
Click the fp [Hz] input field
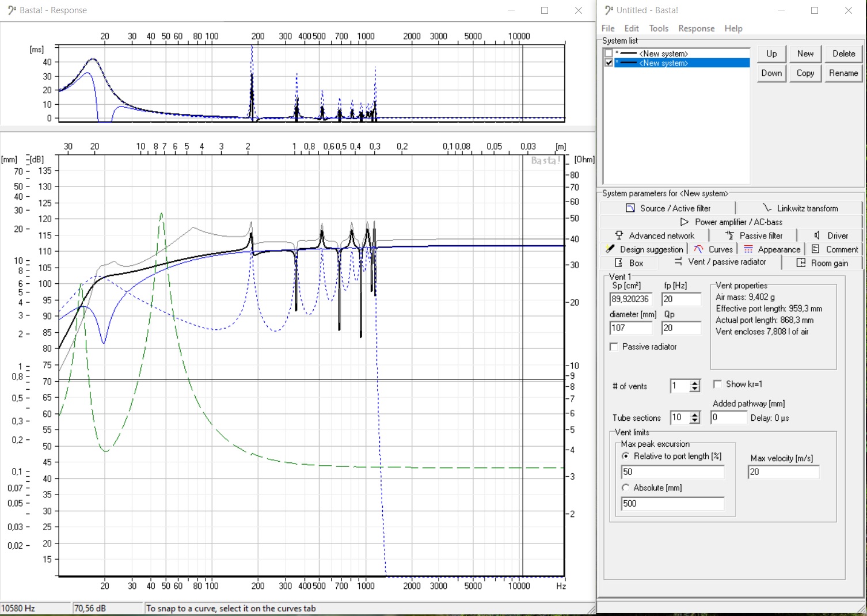[682, 299]
